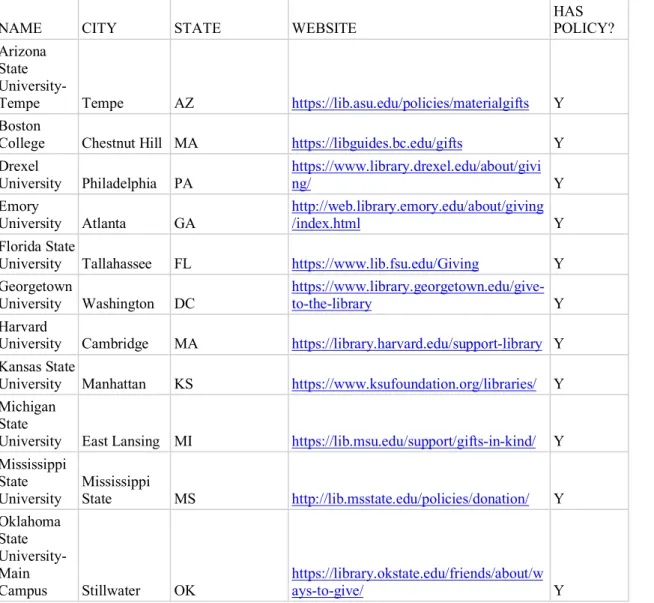Click the FL state cell
This screenshot has height=603, width=654.
[229, 254]
